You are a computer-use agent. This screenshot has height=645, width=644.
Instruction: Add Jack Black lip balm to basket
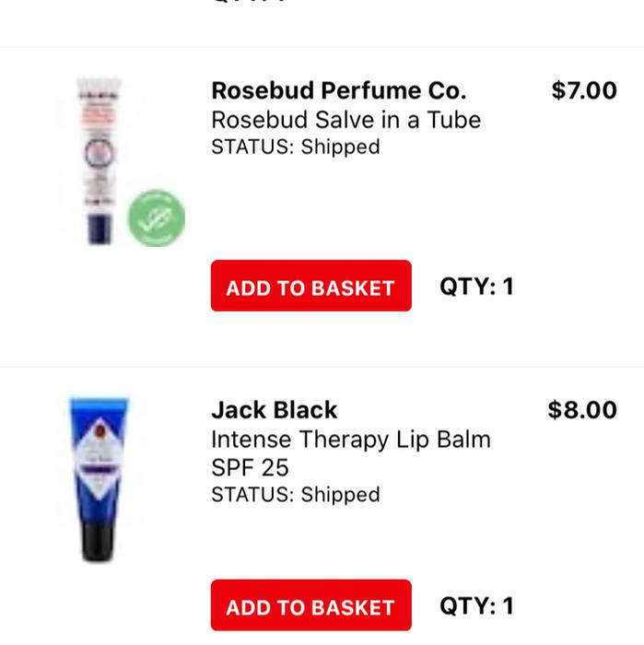pos(310,606)
